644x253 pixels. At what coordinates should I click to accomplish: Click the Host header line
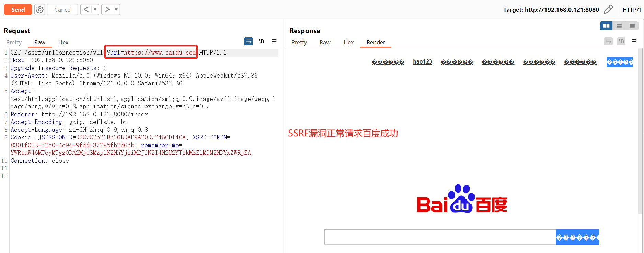[52, 60]
